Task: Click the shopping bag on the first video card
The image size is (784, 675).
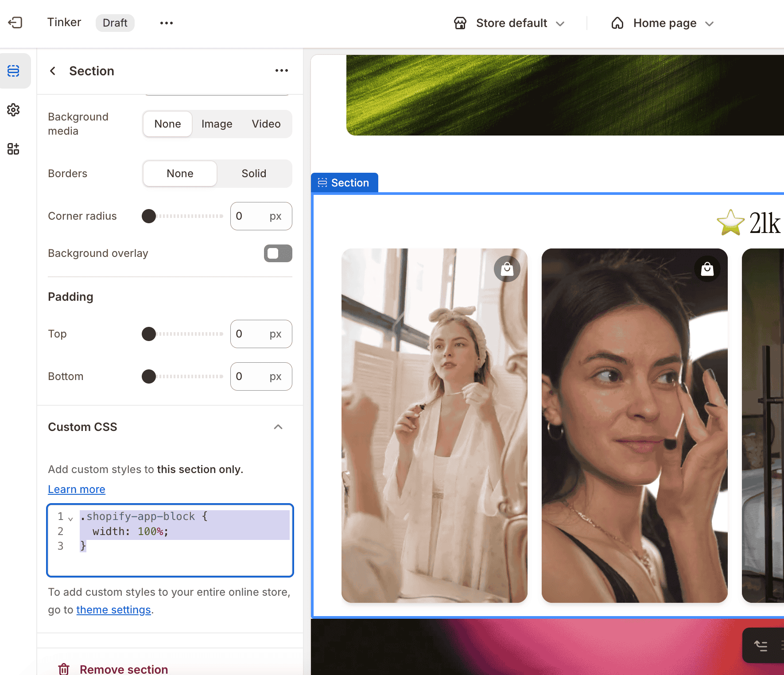Action: 507,268
